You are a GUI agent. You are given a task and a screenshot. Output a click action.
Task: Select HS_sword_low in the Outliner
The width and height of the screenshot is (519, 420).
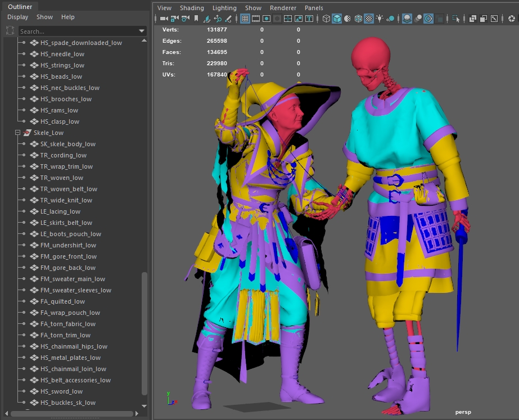61,391
